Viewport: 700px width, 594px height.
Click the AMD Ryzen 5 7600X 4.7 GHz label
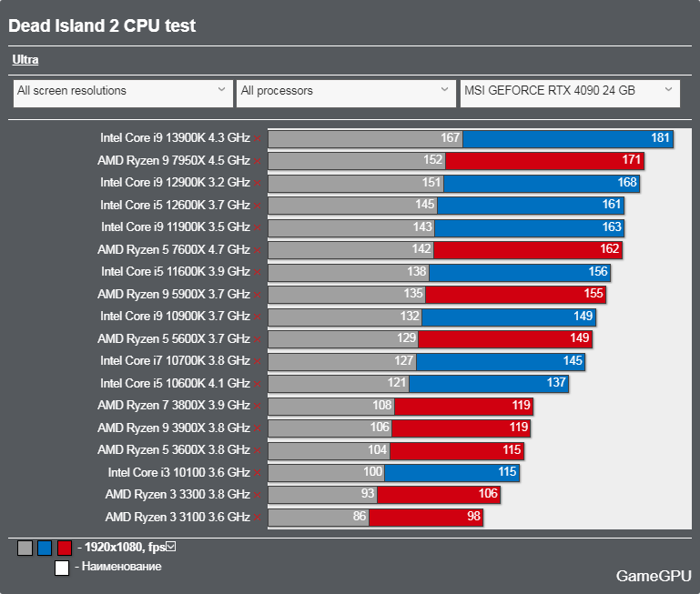(x=174, y=249)
